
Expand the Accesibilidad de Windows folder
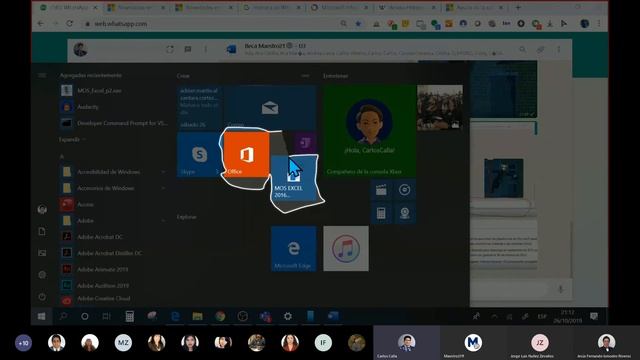(x=113, y=172)
